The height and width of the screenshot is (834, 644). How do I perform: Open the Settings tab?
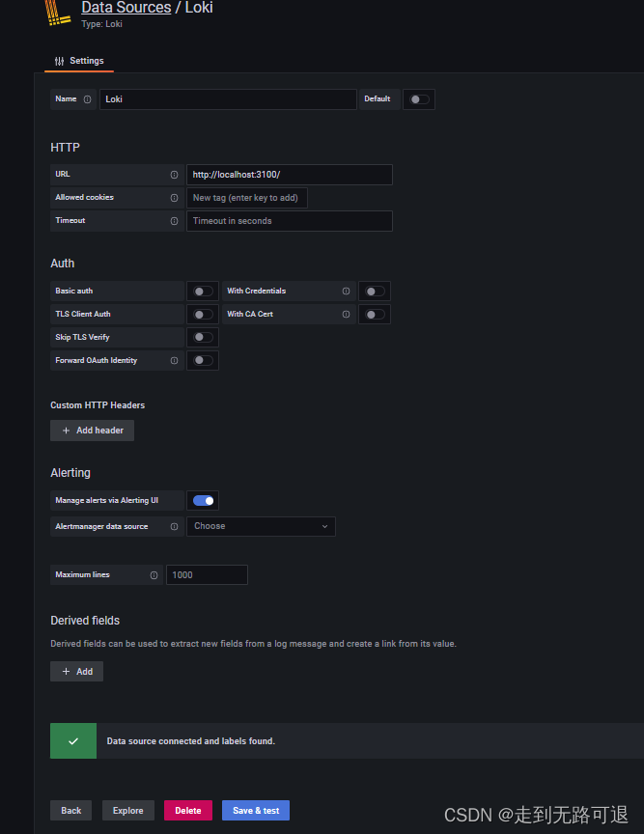[x=79, y=61]
